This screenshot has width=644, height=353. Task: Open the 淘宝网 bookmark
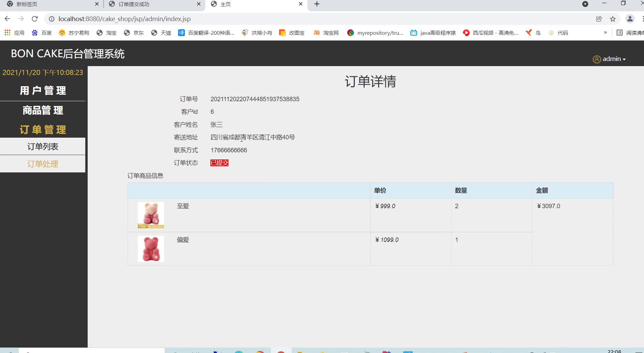click(x=326, y=33)
